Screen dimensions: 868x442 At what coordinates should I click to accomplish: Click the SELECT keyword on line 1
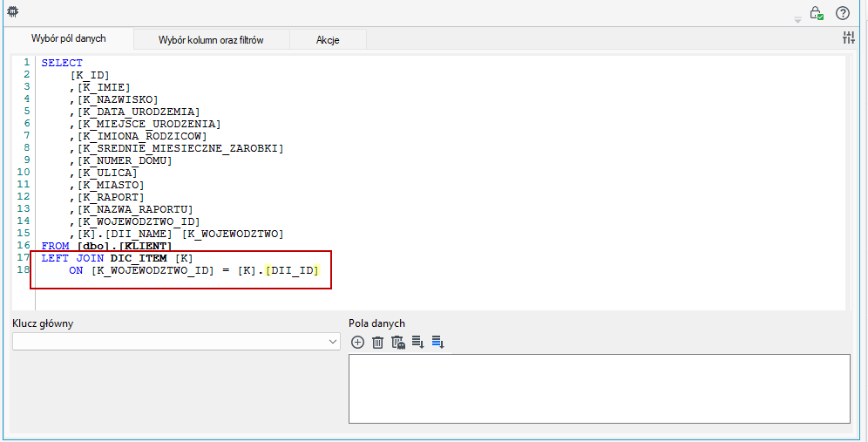tap(62, 63)
